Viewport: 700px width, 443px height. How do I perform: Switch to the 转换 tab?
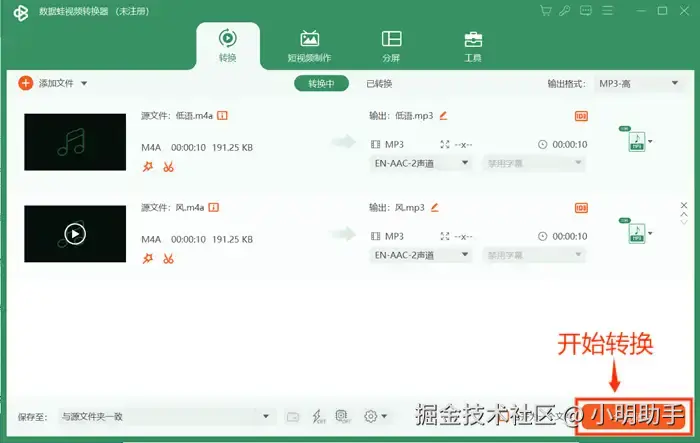click(228, 46)
